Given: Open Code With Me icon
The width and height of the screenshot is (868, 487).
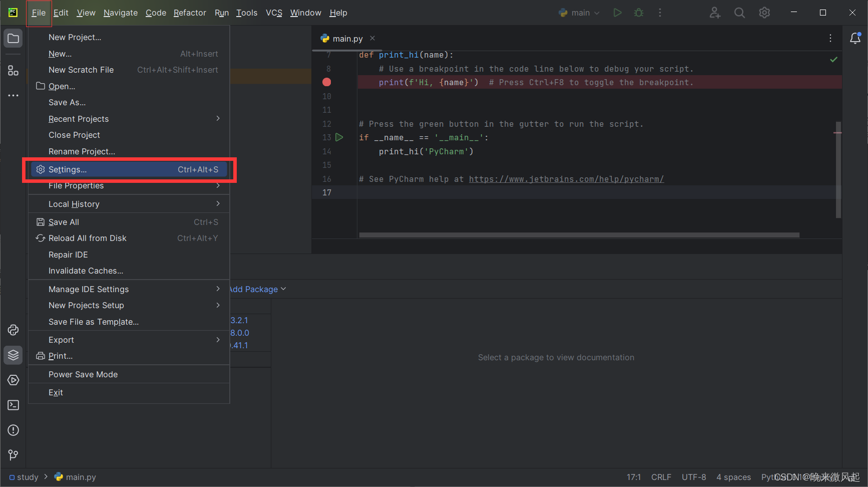Looking at the screenshot, I should (x=715, y=13).
